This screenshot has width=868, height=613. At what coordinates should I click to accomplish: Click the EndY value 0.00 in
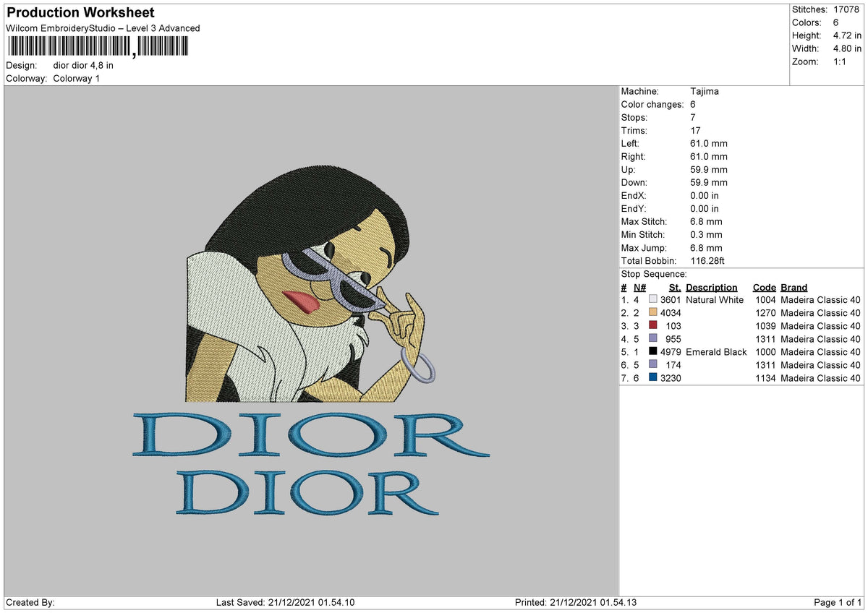click(705, 209)
